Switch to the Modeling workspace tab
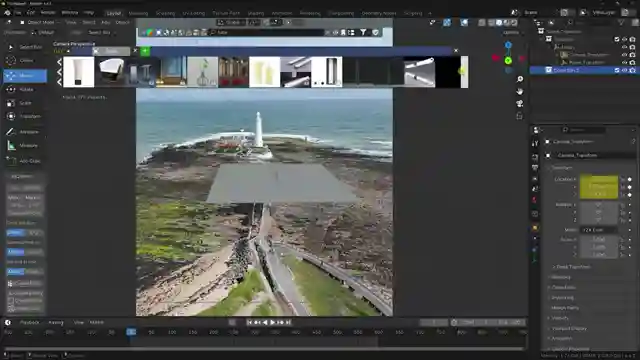 tap(138, 13)
